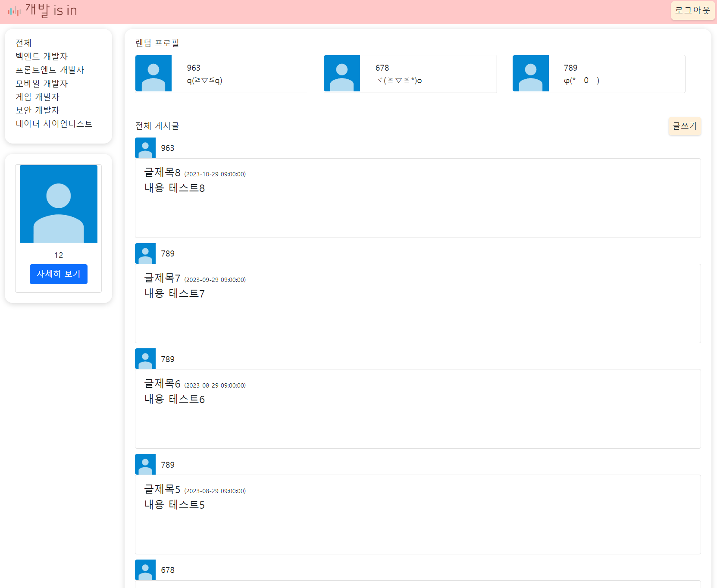Click the post body 내용 테스트8
Screen dimensions: 717x588
click(175, 188)
